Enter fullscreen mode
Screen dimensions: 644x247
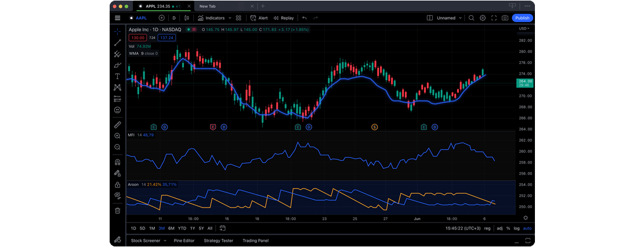(494, 18)
